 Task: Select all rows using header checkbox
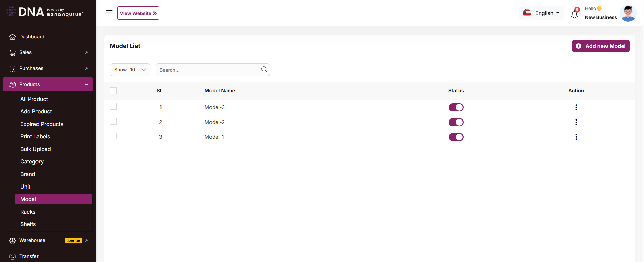[113, 91]
